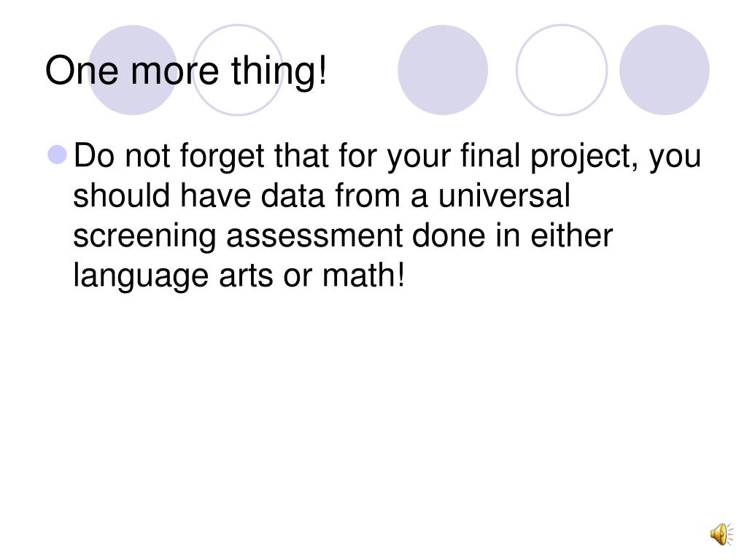
Task: Select the 'One more thing!' title
Action: tap(186, 71)
